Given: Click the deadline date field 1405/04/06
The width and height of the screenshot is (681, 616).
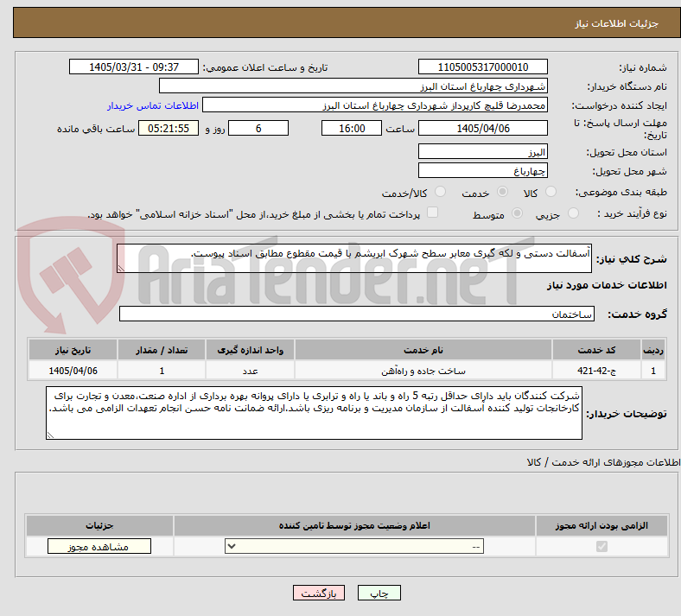Looking at the screenshot, I should 483,128.
